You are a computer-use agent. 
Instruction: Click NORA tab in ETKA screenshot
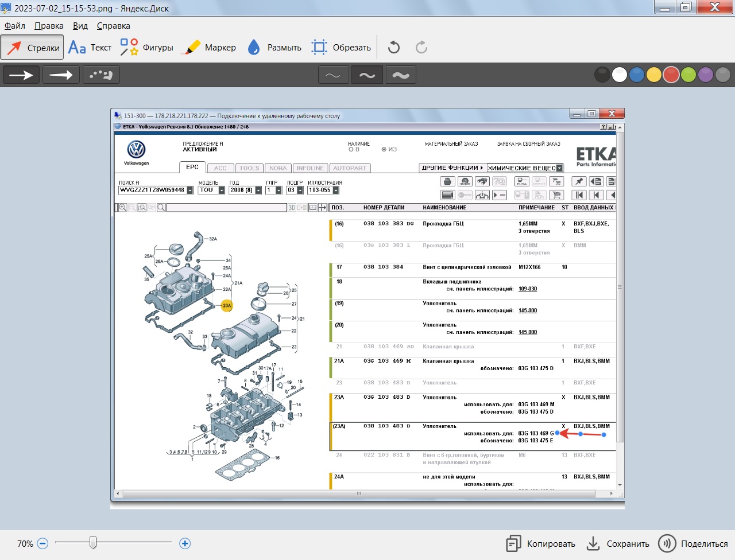[x=278, y=168]
